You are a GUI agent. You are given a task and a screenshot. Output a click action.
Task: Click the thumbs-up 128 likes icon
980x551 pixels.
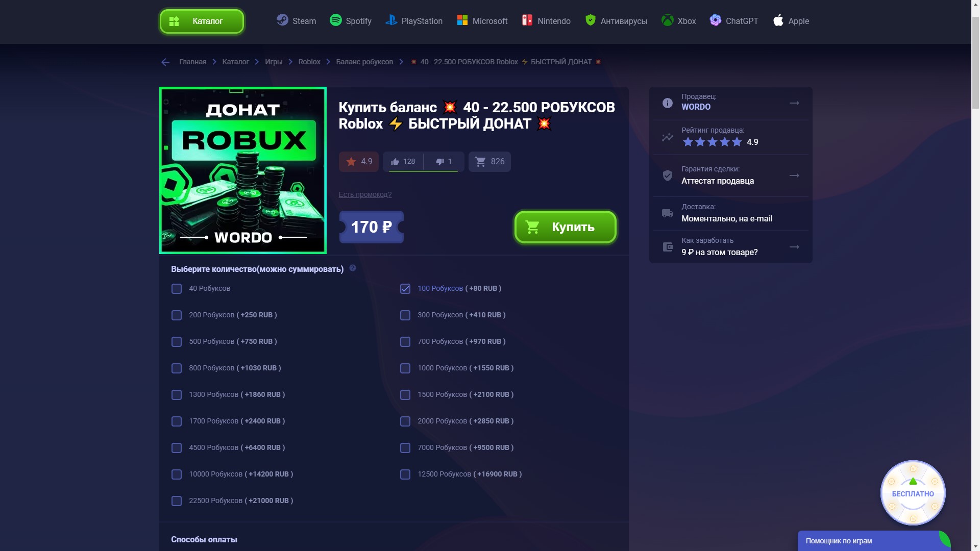click(395, 162)
